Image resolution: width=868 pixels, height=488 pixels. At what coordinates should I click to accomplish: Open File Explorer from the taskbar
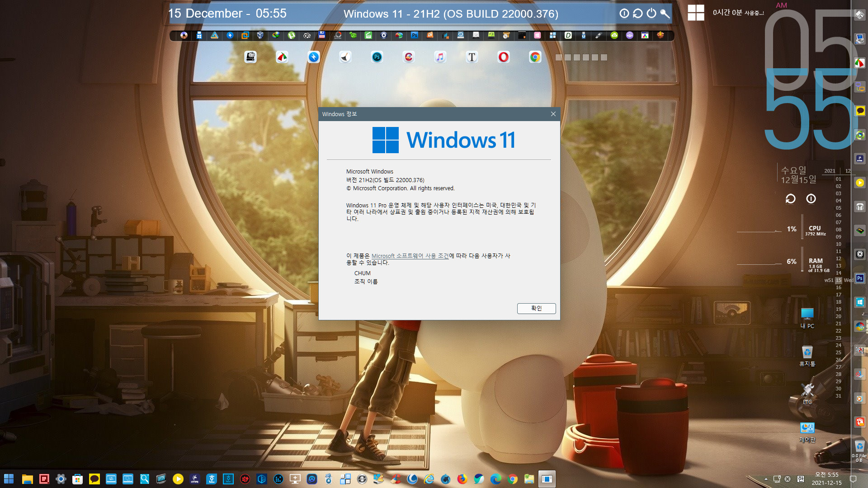[27, 479]
